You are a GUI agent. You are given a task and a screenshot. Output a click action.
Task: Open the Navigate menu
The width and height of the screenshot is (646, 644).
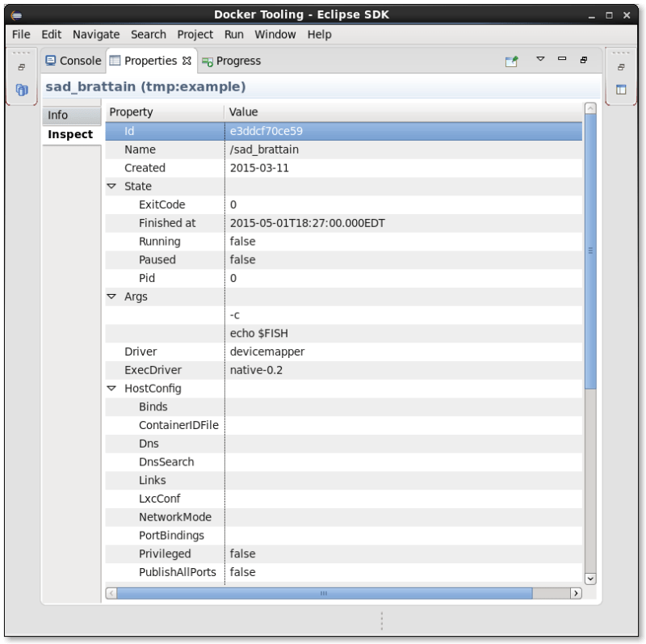pyautogui.click(x=95, y=34)
